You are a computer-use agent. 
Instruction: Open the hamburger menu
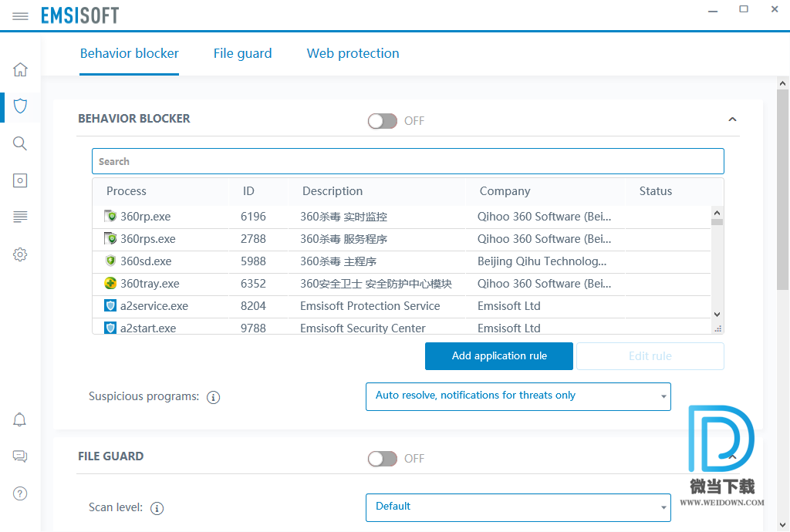(20, 16)
